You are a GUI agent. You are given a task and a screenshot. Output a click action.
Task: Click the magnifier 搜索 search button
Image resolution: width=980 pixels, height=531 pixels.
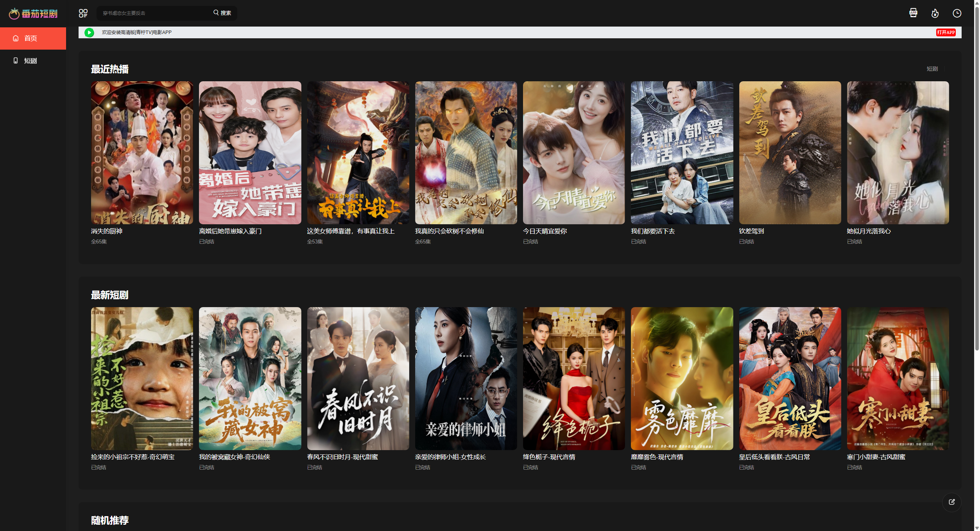point(222,13)
